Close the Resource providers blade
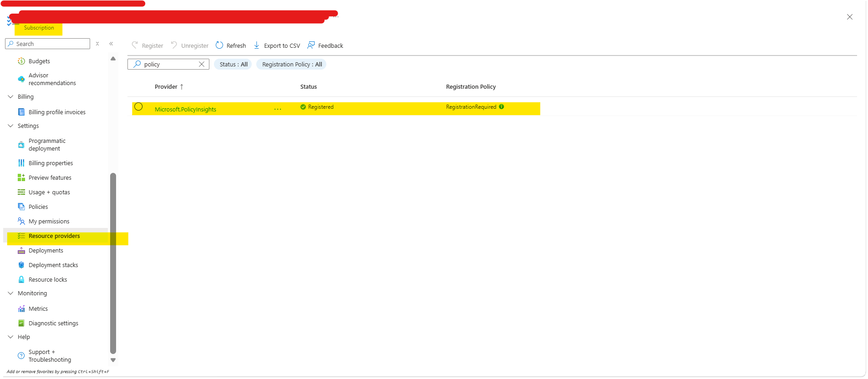 (x=850, y=17)
